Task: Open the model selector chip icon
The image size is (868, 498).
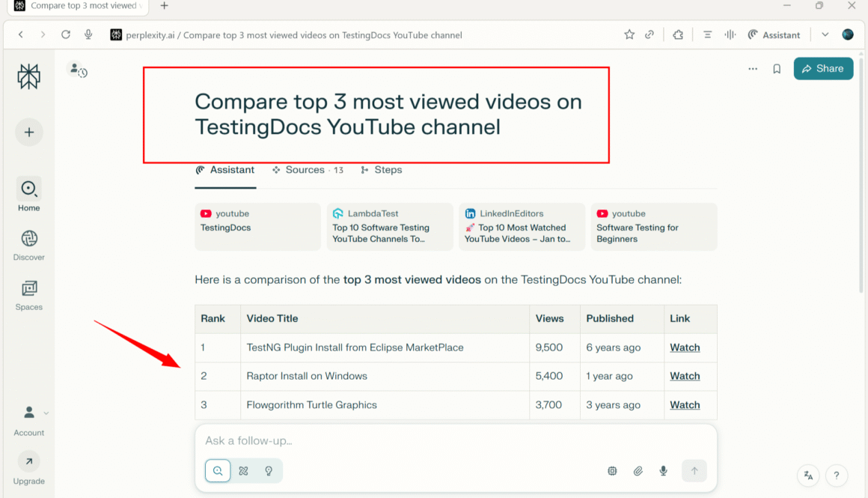Action: [x=612, y=471]
